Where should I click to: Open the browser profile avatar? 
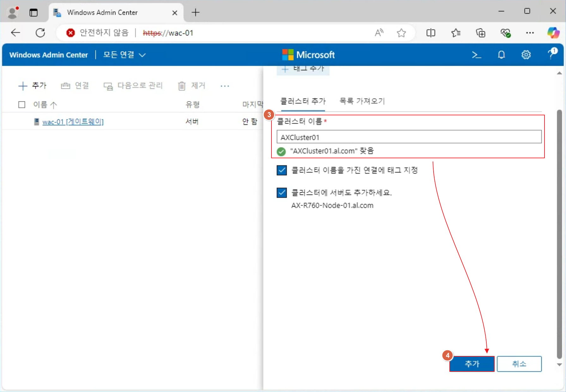coord(13,12)
